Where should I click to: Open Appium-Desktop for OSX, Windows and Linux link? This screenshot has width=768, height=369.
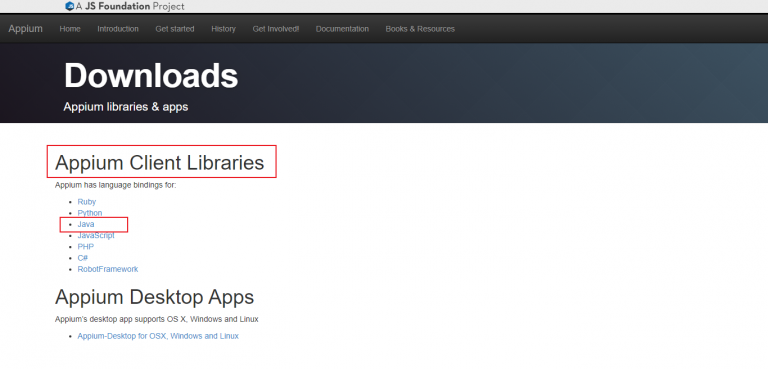coord(158,336)
